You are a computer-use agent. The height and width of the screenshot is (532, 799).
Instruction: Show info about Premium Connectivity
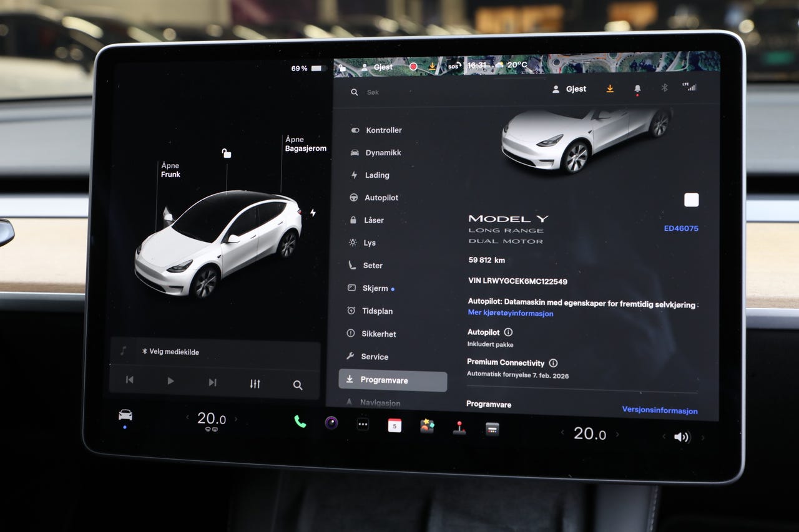(x=553, y=363)
